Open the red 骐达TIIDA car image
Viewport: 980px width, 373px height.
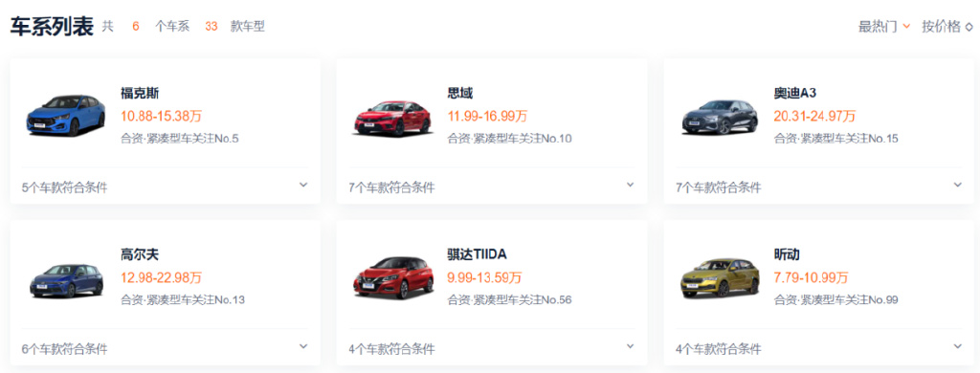tap(393, 278)
